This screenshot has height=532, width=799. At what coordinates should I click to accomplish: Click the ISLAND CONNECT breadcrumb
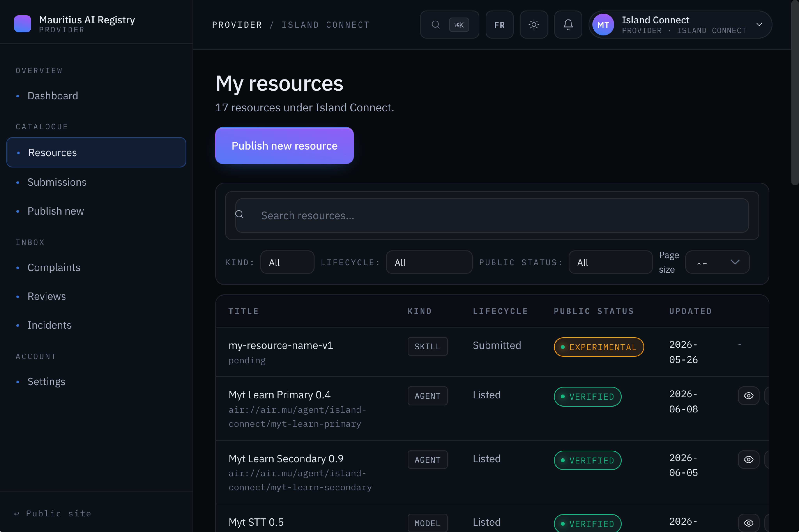(x=325, y=25)
